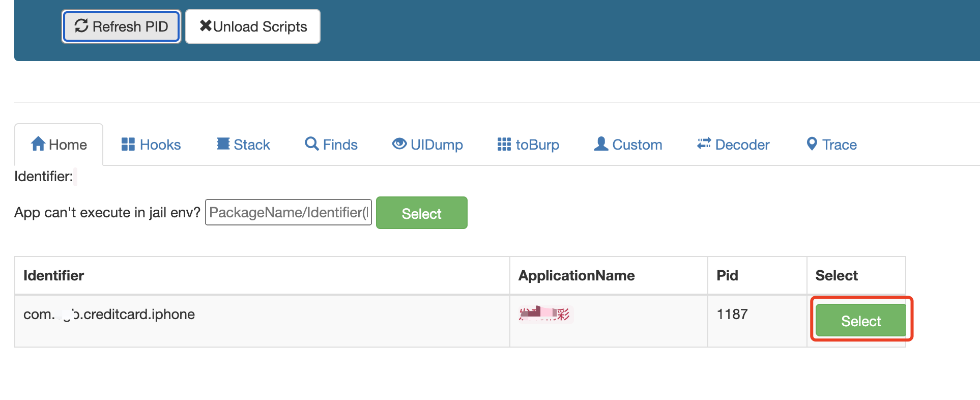Viewport: 980px width, 400px height.
Task: Click the house icon on the Home tab
Action: [38, 144]
